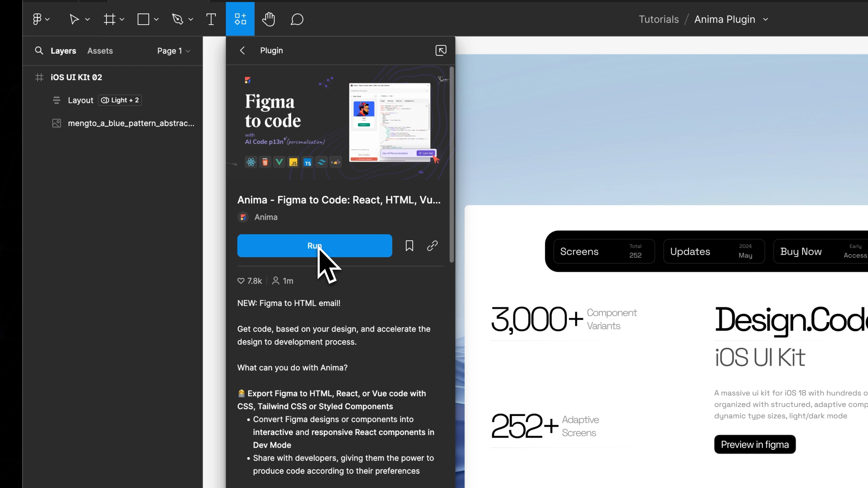The image size is (868, 488).
Task: Select the Adaptive Screens label
Action: coord(580,426)
